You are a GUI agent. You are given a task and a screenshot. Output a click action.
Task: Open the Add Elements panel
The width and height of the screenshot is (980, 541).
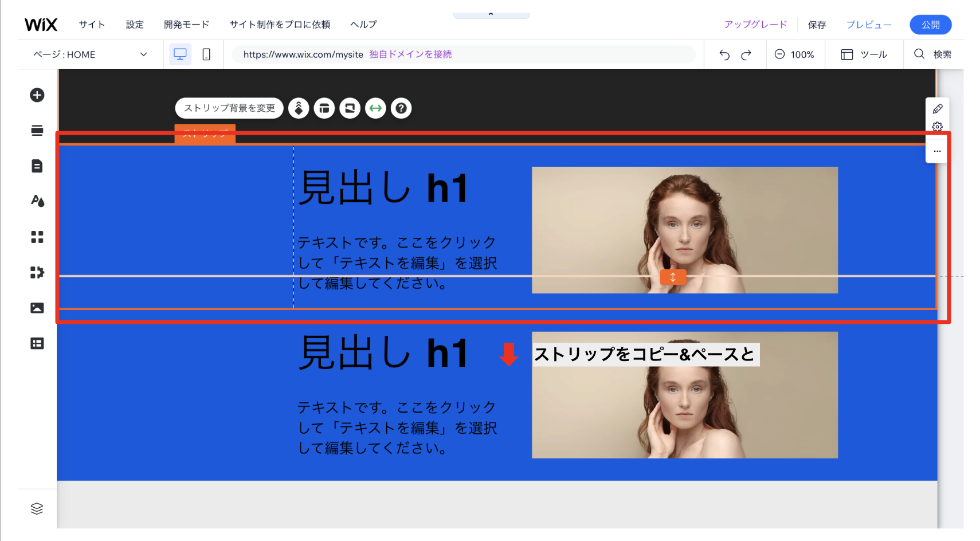click(x=37, y=95)
